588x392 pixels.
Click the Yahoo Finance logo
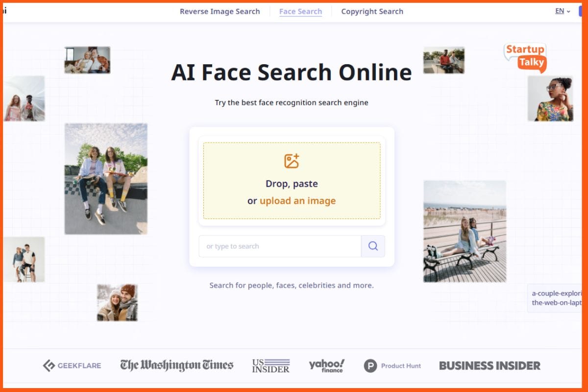pos(326,366)
